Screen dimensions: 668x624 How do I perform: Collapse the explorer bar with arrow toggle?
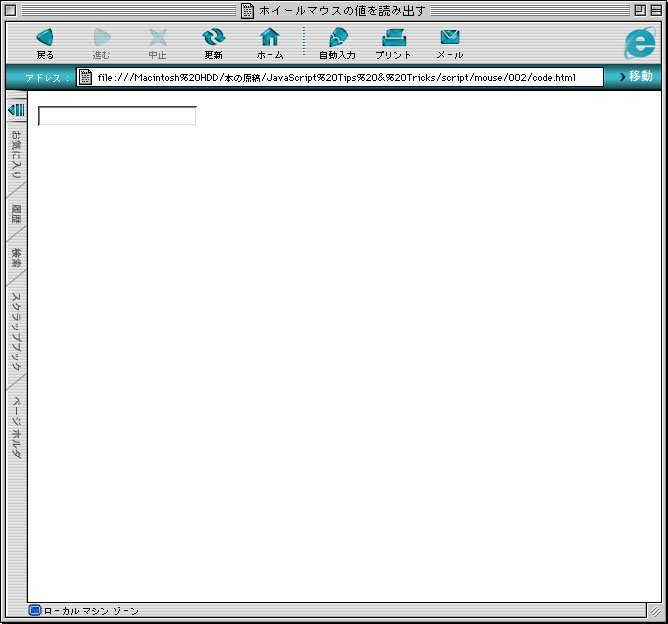[x=17, y=110]
